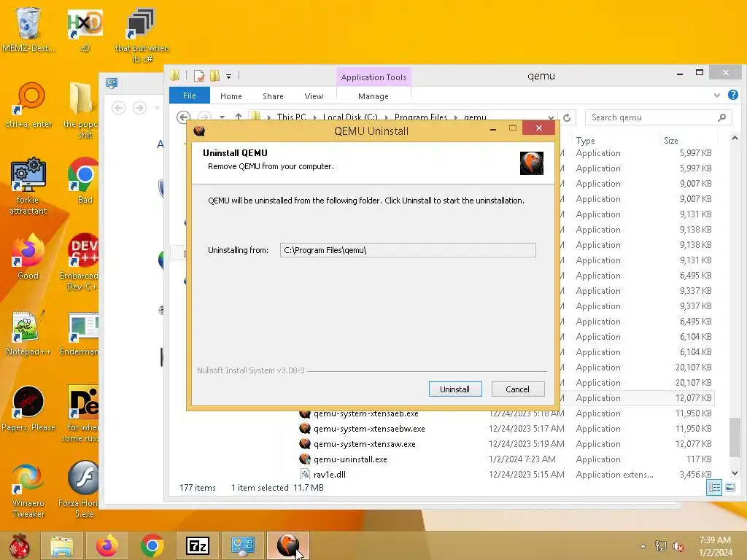Viewport: 747px width, 560px height.
Task: Switch to the View ribbon tab
Action: 314,96
